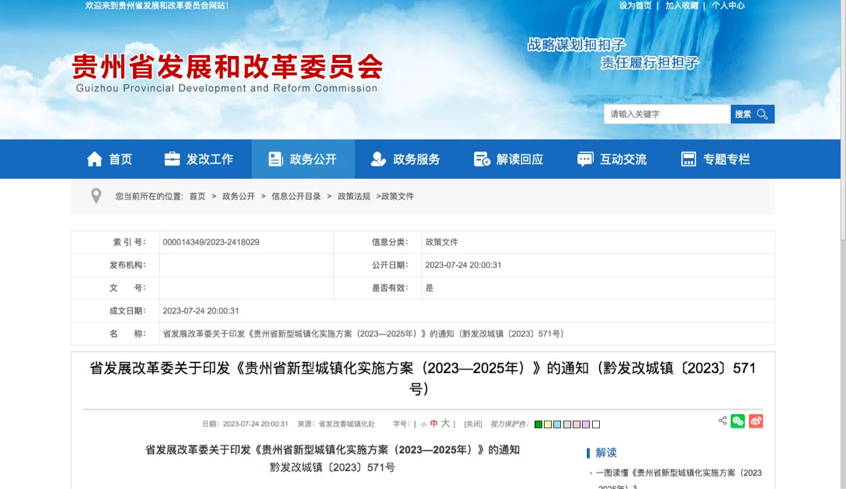Screen dimensions: 846x489
Task: Click the 搜索 search button
Action: coord(752,114)
